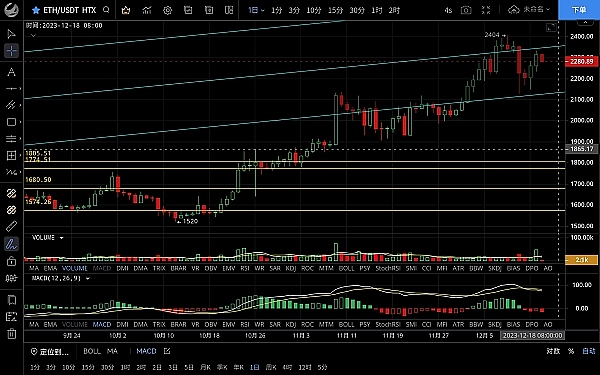The image size is (600, 375).
Task: Select 12时 in the bottom interval row
Action: pyautogui.click(x=305, y=367)
